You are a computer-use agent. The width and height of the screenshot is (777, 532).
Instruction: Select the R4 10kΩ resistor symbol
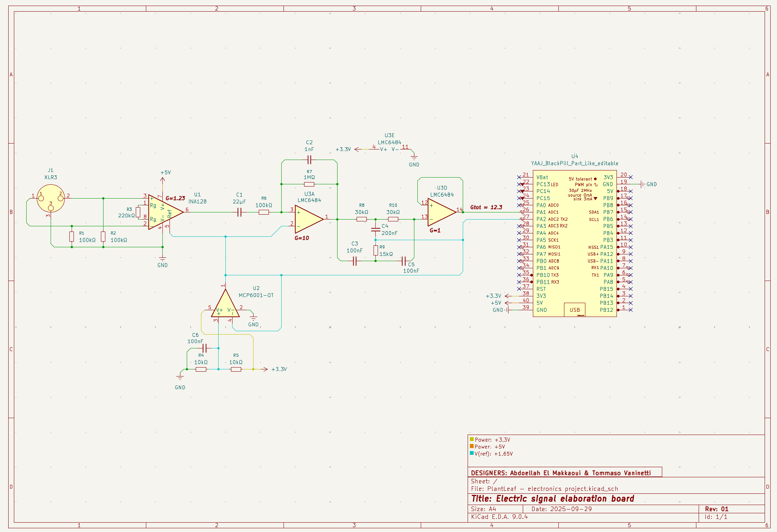click(201, 369)
